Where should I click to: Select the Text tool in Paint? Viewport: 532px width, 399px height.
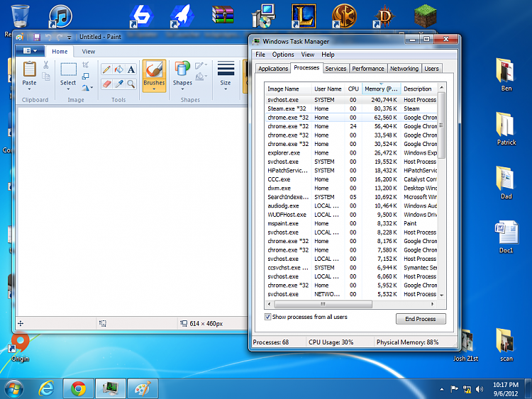131,70
